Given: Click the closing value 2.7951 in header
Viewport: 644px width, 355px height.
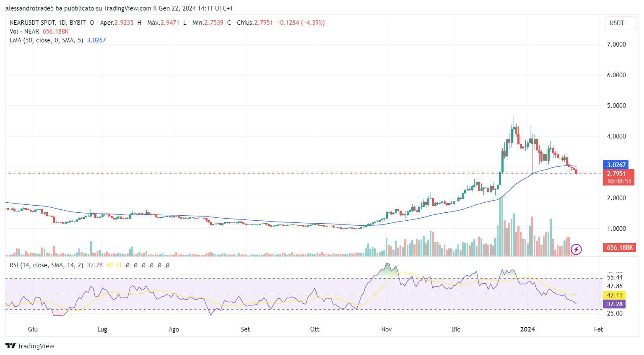Looking at the screenshot, I should [263, 23].
